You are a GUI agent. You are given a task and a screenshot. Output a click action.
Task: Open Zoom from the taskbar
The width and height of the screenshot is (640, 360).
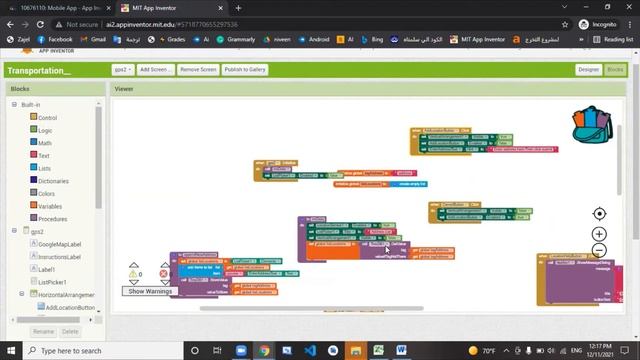point(241,351)
